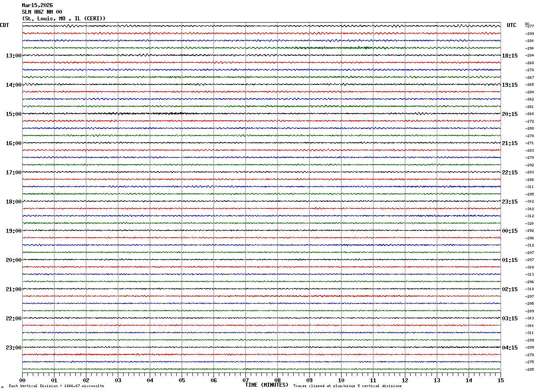Select the 21:00 CDT row label
Viewport: 536px width, 392px height.
tap(13, 289)
